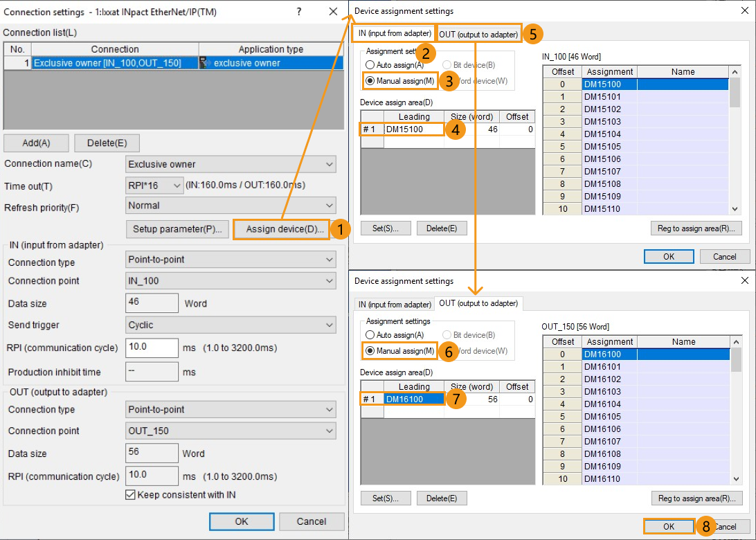The width and height of the screenshot is (756, 540).
Task: Click exclusive owner application type icon
Action: [x=206, y=63]
